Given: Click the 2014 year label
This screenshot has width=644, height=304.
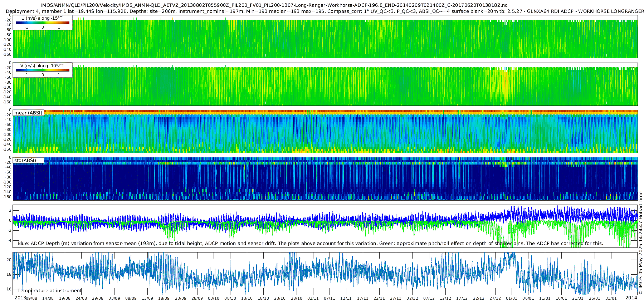Looking at the screenshot, I should 631,298.
